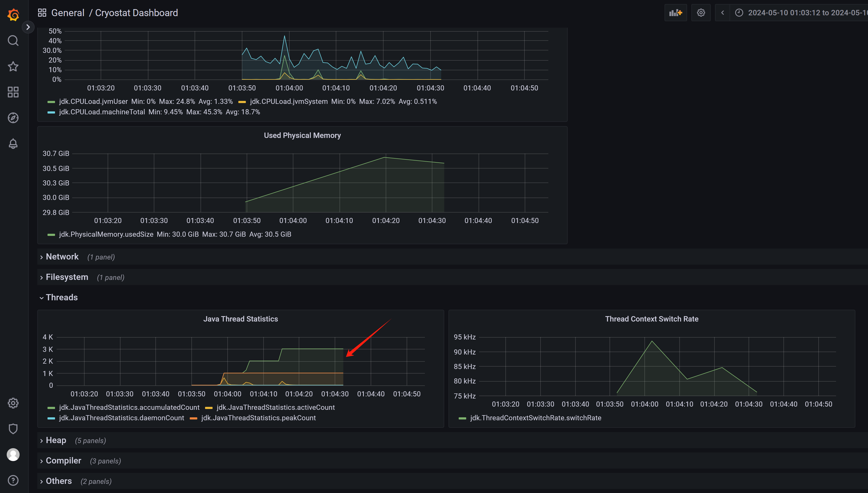Open Used Physical Memory panel title menu
This screenshot has height=493, width=868.
click(302, 136)
